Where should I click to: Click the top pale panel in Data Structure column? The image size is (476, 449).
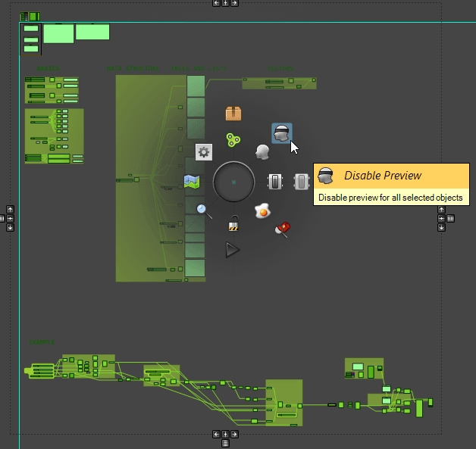click(x=196, y=86)
